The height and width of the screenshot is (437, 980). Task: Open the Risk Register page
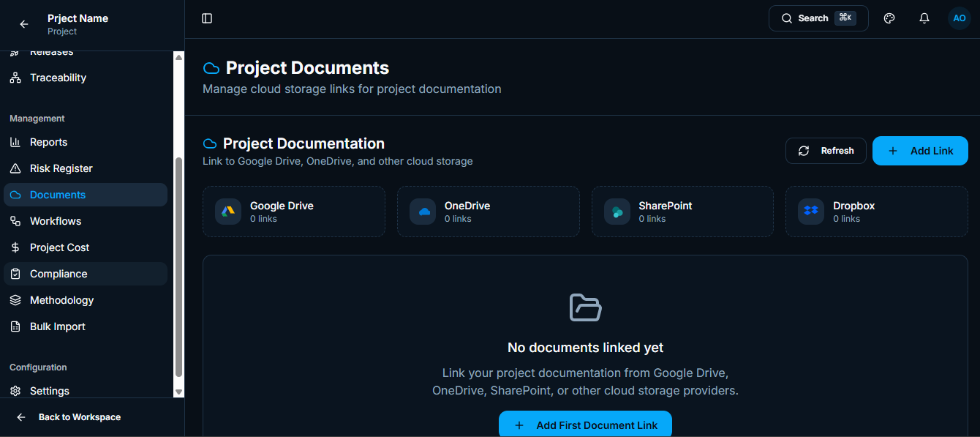86,168
